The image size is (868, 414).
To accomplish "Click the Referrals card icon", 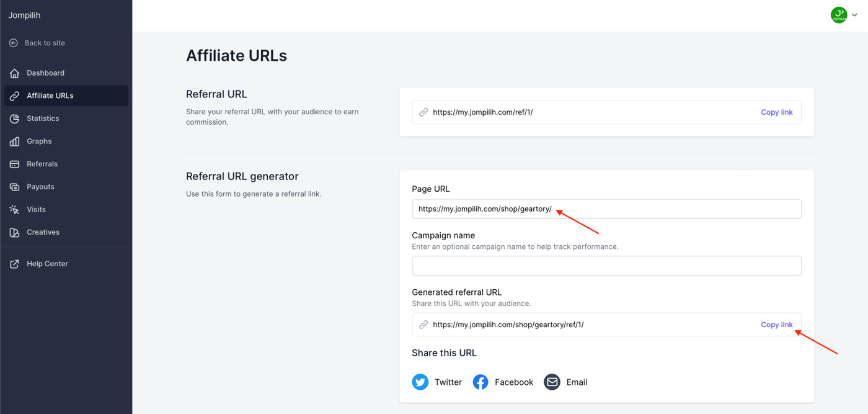I will pyautogui.click(x=14, y=164).
